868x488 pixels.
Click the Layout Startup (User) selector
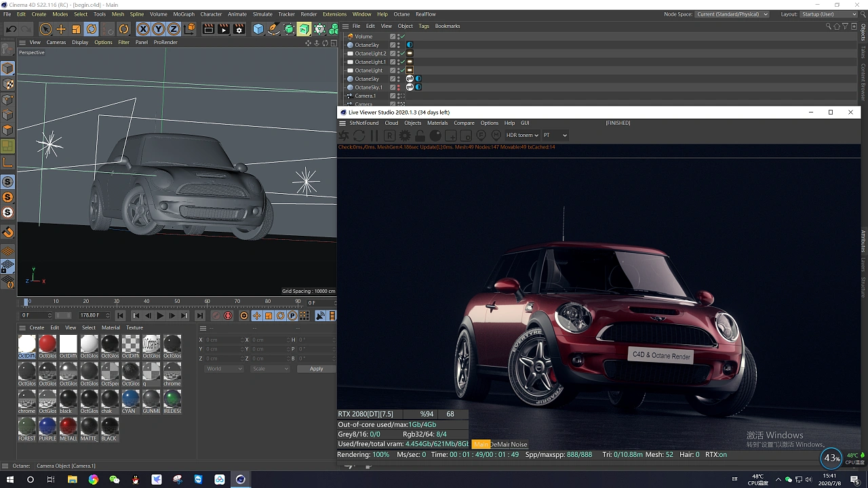coord(829,14)
